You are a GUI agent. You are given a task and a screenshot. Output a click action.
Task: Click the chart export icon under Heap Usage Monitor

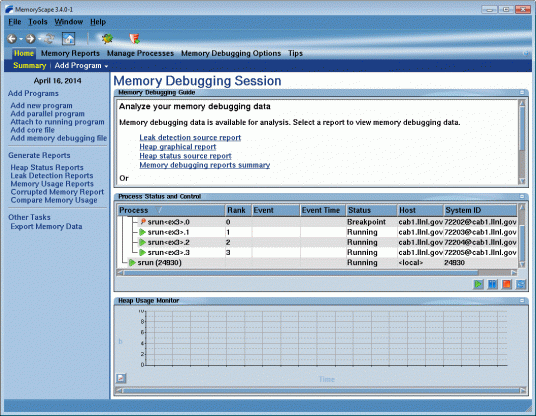tap(121, 378)
